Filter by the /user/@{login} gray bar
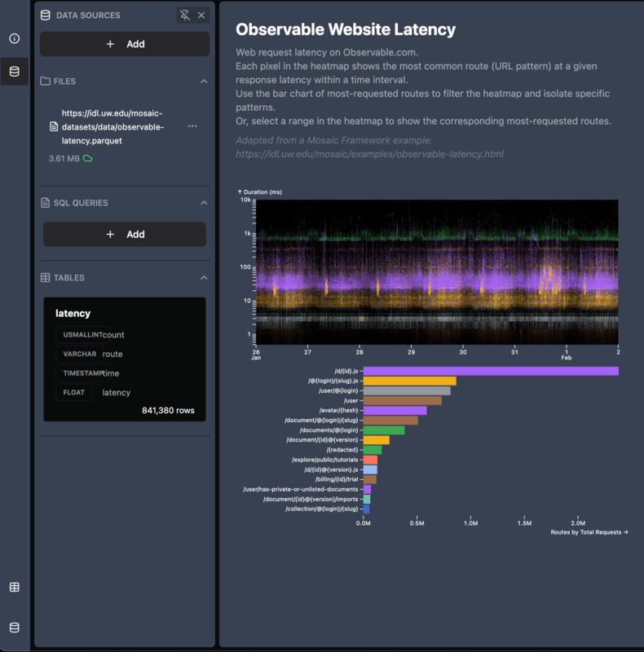The width and height of the screenshot is (644, 652). click(407, 391)
